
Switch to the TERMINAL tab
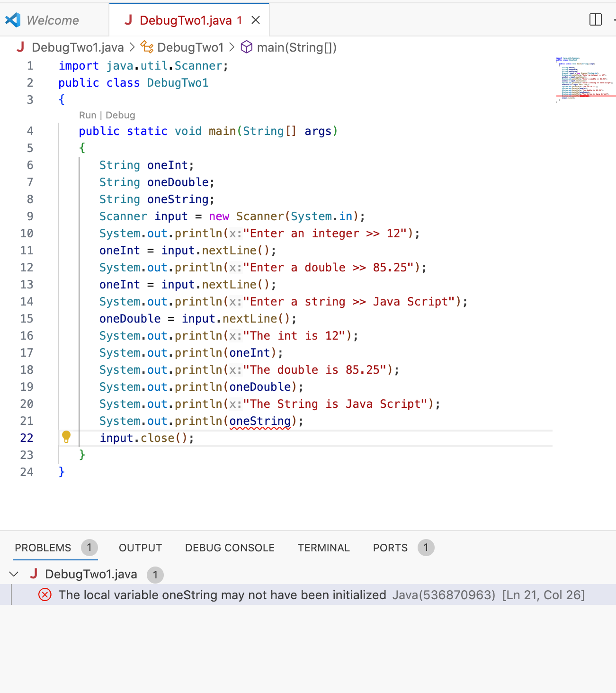coord(323,548)
